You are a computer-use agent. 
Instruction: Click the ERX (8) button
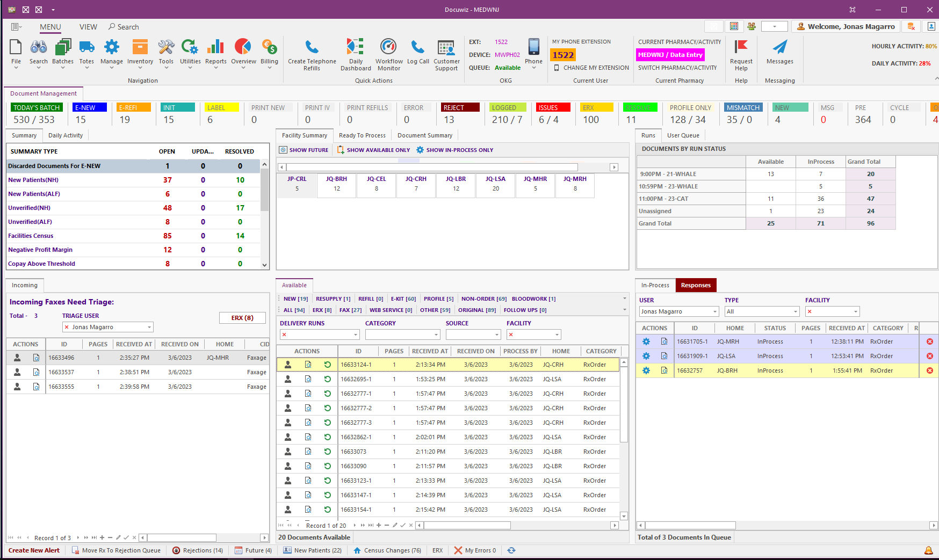pos(242,318)
